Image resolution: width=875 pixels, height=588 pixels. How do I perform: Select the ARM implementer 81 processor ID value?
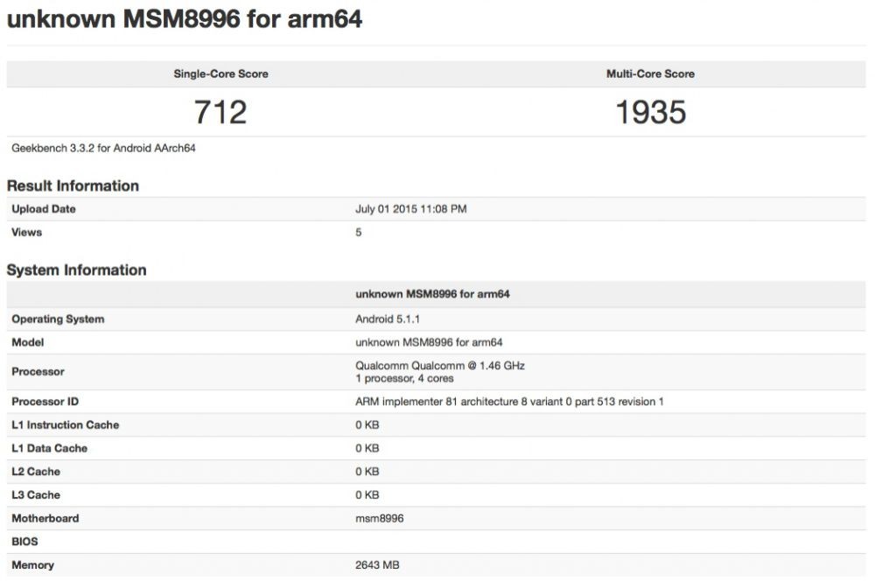pyautogui.click(x=509, y=402)
